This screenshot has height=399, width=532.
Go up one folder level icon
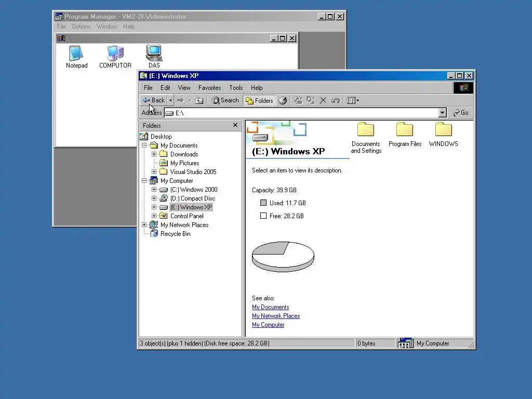coord(199,100)
